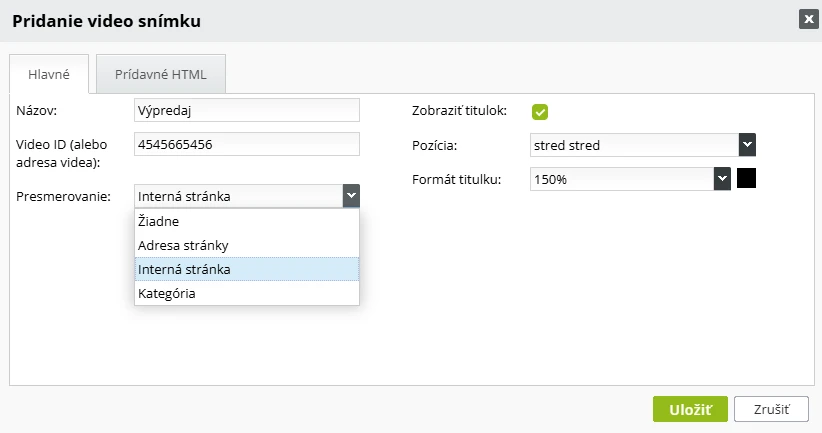Screen dimensions: 822x433
Task: Click the Zobraziť titulok label
Action: tap(459, 111)
